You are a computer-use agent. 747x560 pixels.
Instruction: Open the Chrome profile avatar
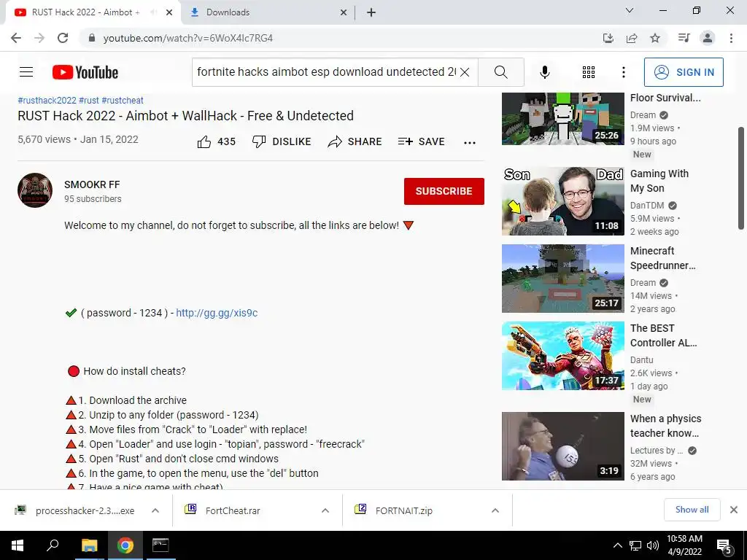(x=708, y=38)
